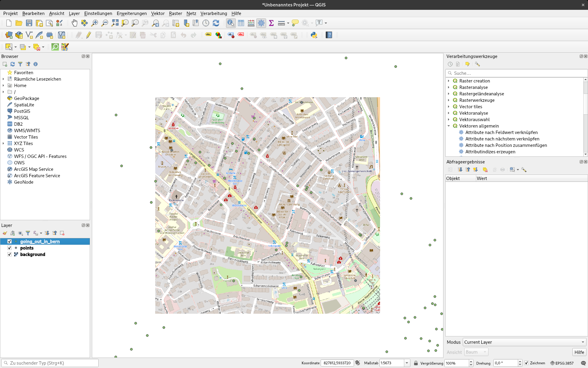Click the Toggle Editing pencil icon
The width and height of the screenshot is (588, 368).
click(x=89, y=35)
